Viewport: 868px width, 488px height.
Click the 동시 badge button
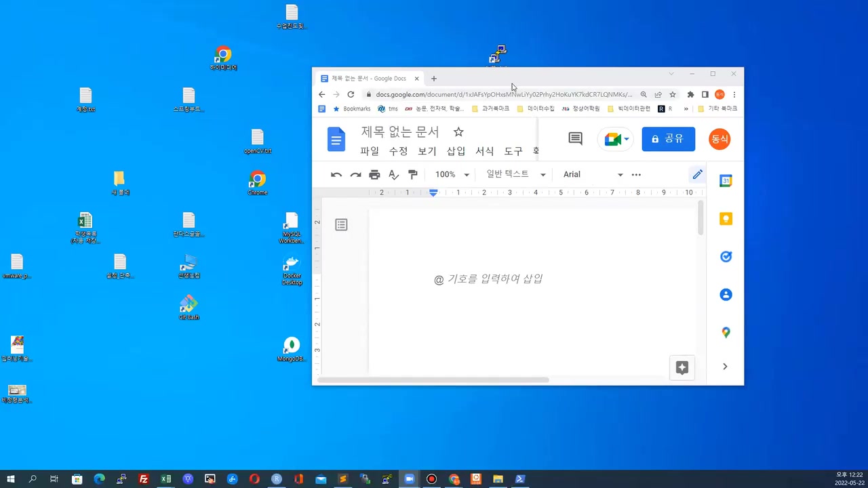click(719, 139)
